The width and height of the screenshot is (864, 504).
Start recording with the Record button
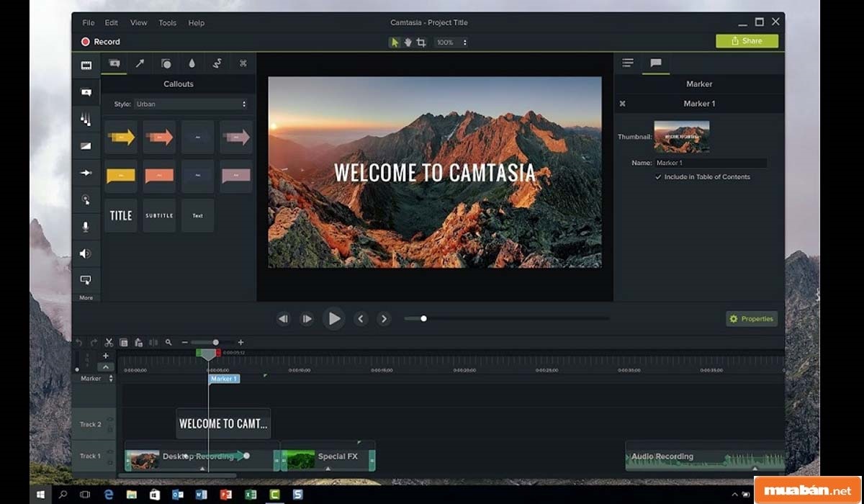(x=101, y=42)
